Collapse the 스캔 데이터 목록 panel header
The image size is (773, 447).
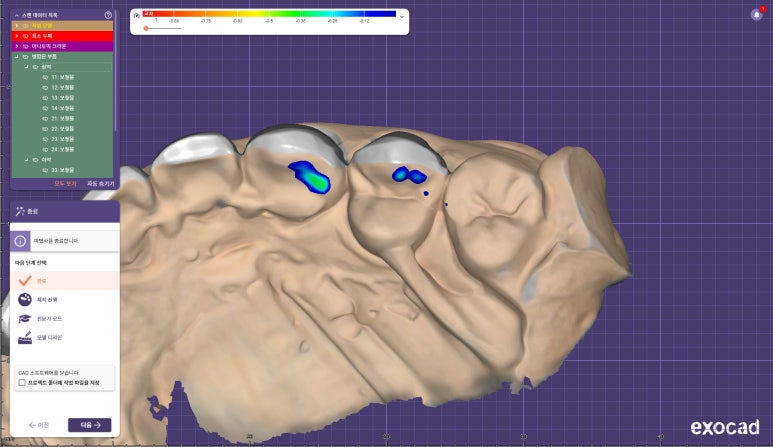point(16,15)
